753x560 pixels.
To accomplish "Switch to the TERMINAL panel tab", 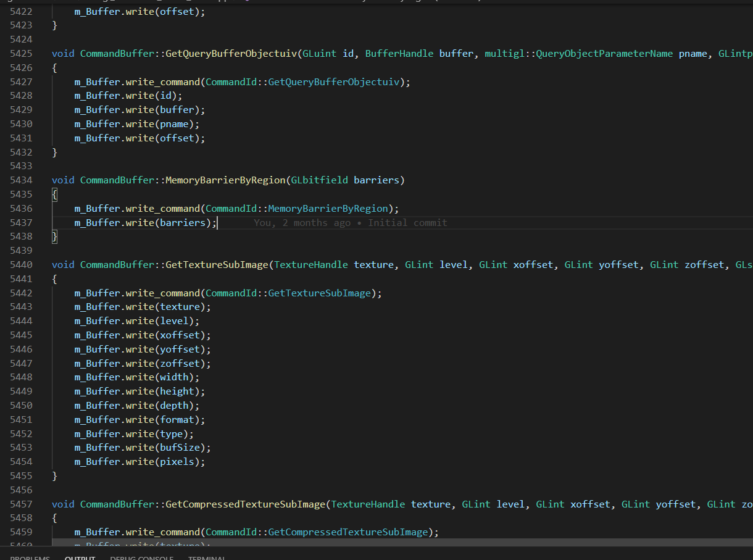I will click(207, 558).
